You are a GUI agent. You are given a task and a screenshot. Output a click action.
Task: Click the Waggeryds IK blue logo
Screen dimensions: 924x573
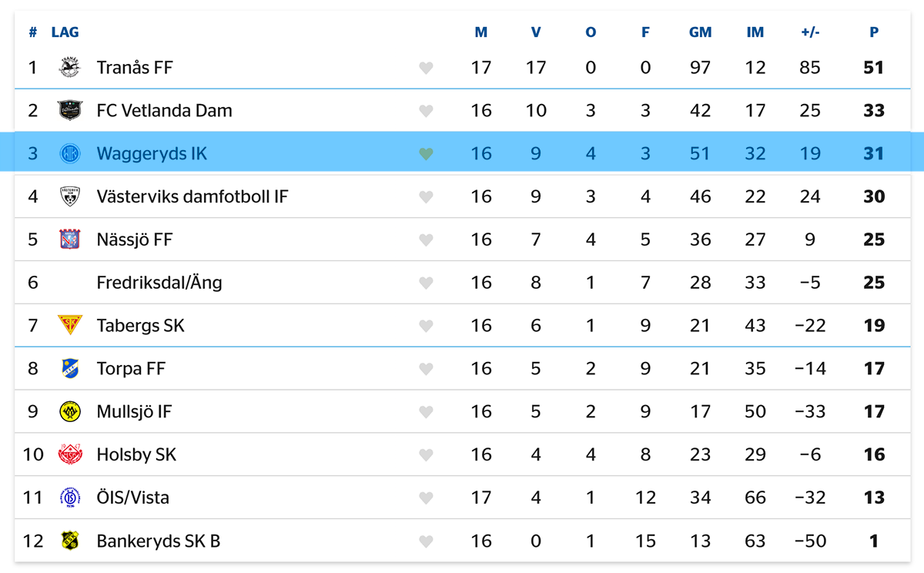(69, 154)
